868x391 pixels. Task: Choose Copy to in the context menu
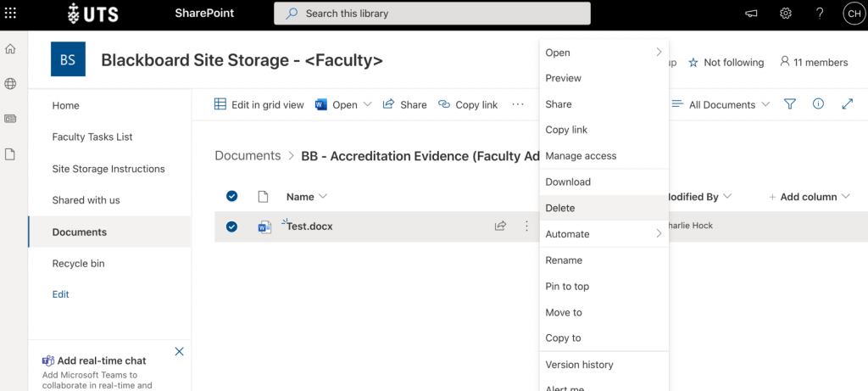(x=604, y=338)
